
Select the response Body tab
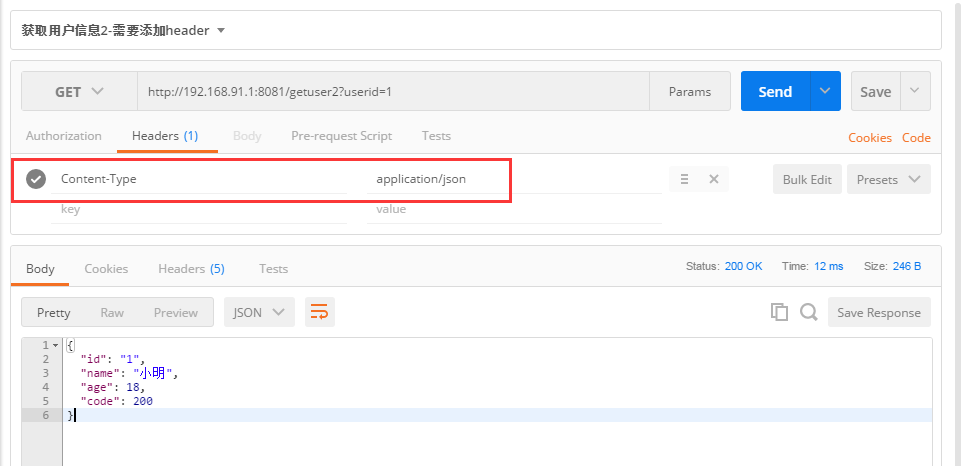pyautogui.click(x=41, y=269)
